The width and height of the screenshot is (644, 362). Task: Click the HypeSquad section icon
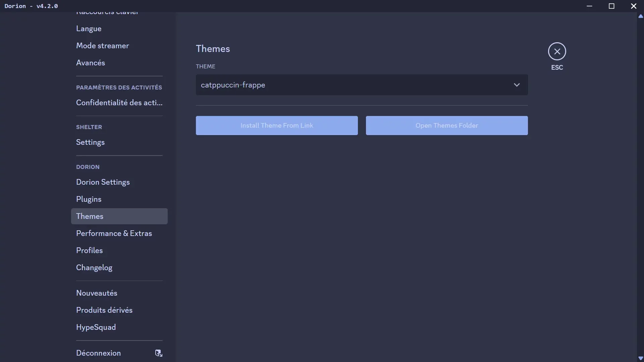pos(96,327)
